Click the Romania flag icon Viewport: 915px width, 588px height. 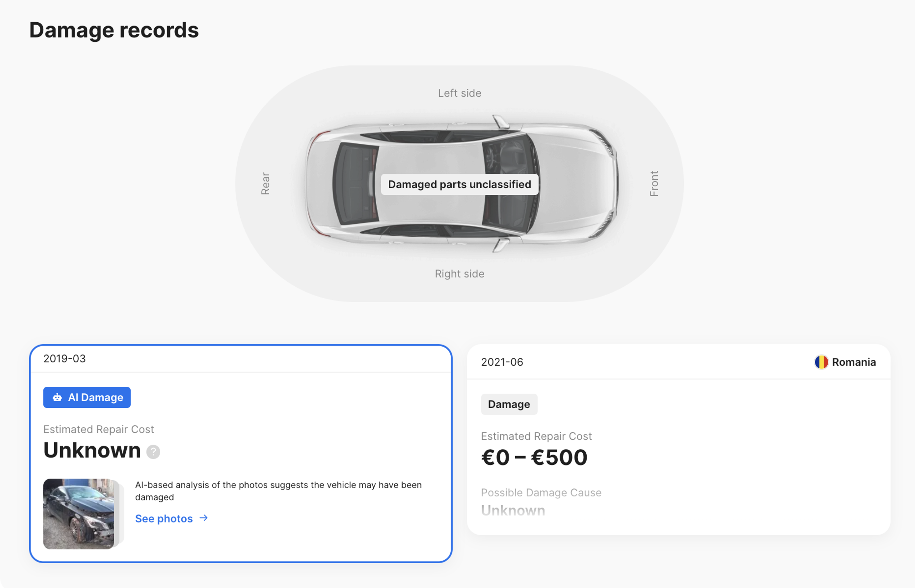click(821, 362)
